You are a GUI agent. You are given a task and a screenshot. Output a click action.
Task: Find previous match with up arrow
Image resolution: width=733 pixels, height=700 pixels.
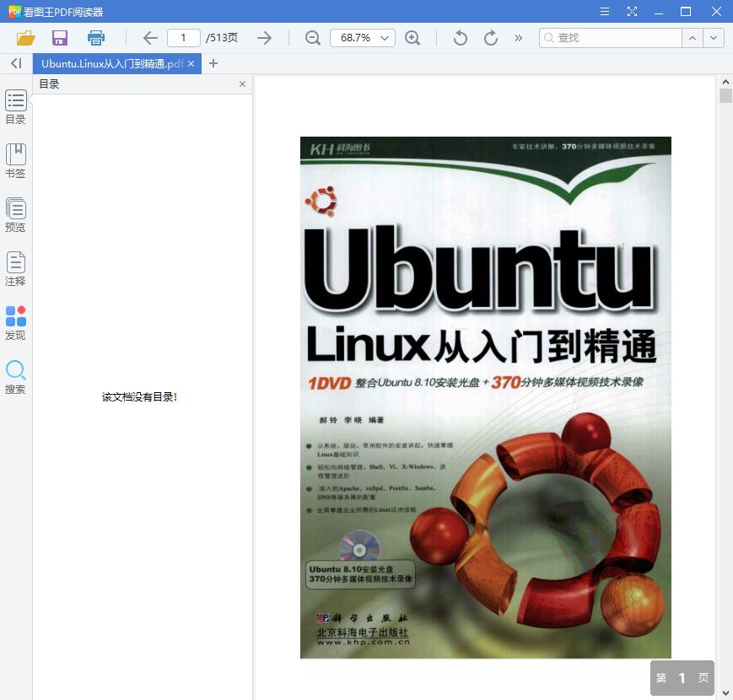(693, 38)
